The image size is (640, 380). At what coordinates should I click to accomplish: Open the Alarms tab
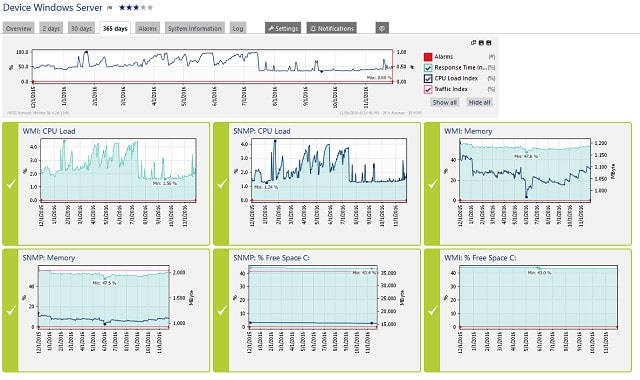(x=147, y=28)
